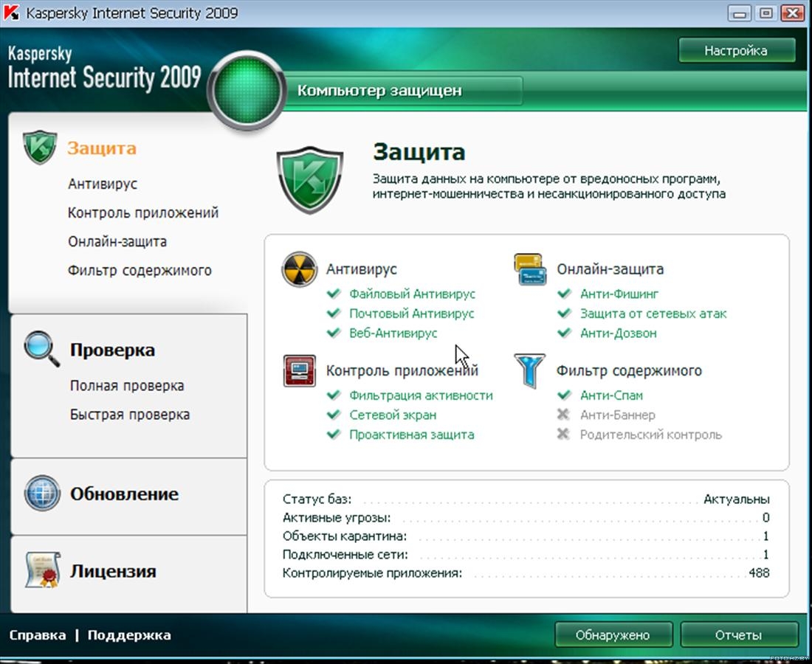The image size is (812, 664).
Task: Select Антивирус in the sidebar list
Action: pyautogui.click(x=103, y=184)
